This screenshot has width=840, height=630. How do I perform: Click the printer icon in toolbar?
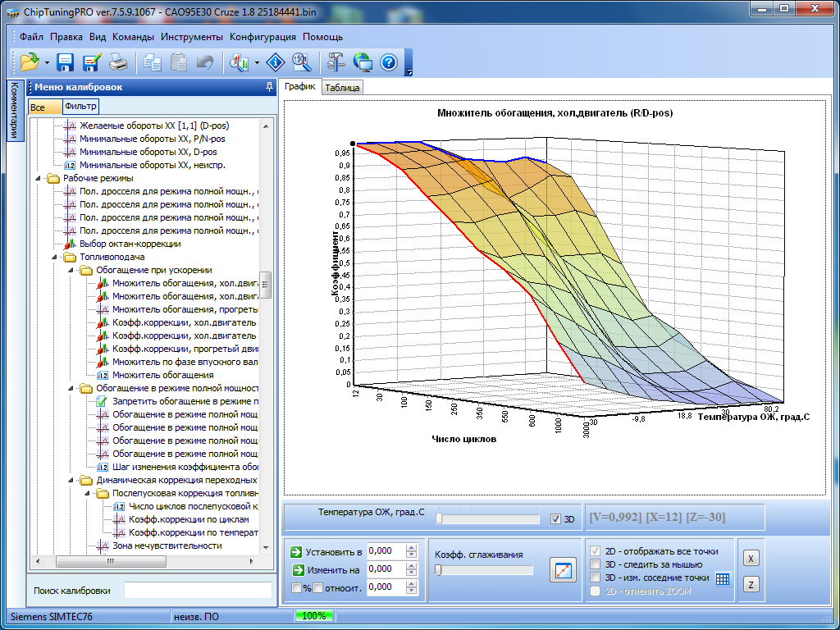click(x=118, y=62)
